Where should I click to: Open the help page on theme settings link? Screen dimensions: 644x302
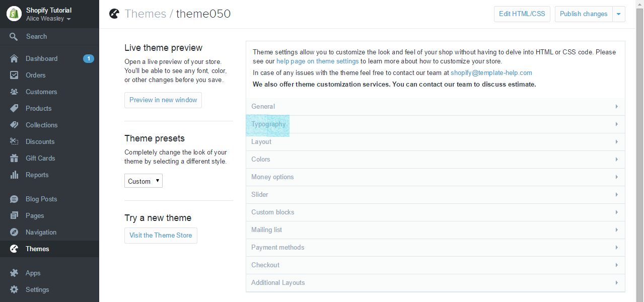pos(318,61)
